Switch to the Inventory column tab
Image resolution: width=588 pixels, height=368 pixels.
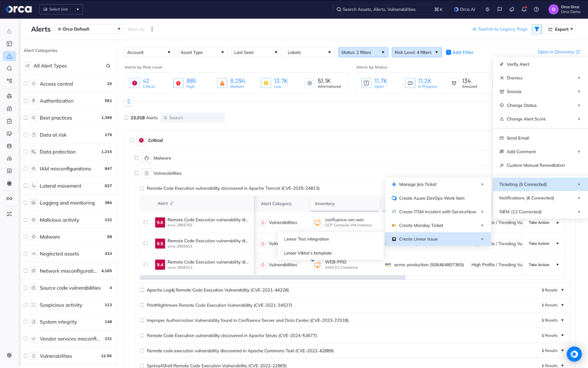point(325,204)
